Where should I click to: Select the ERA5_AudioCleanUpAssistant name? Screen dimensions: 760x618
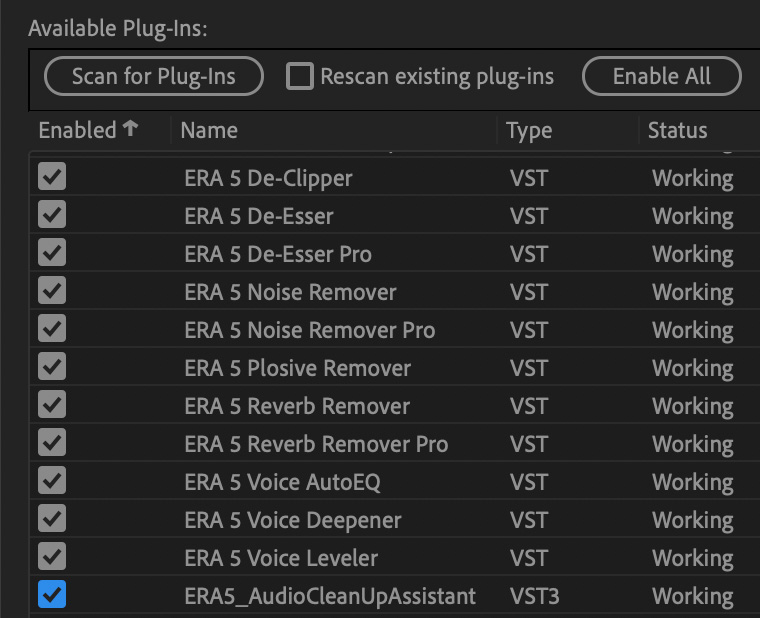click(330, 597)
